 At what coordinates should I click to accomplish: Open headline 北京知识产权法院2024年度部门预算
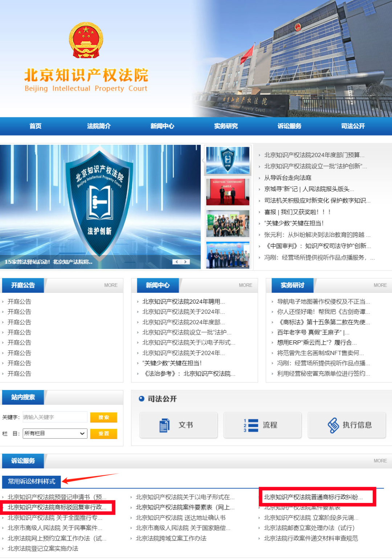tap(314, 155)
